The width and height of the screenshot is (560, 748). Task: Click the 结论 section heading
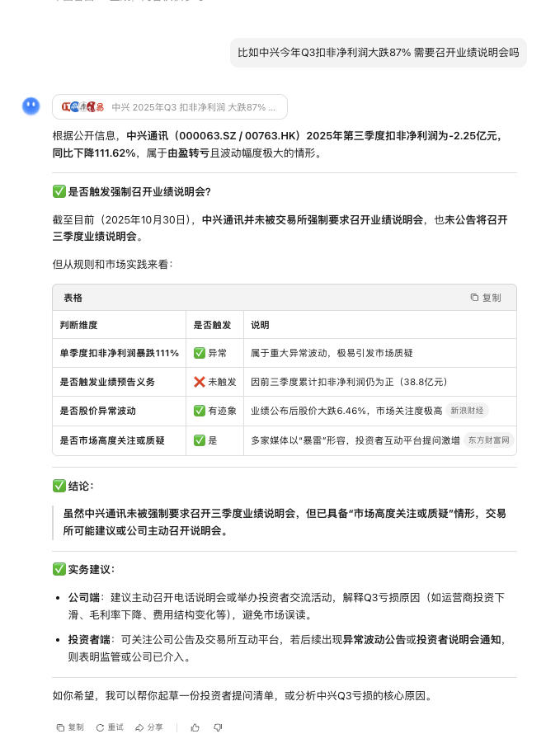tap(73, 486)
